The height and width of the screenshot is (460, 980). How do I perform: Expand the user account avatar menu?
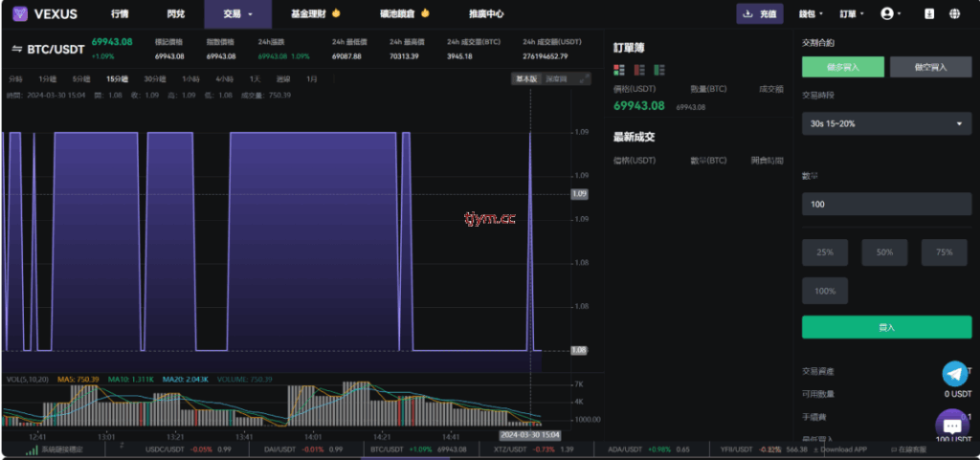(x=892, y=14)
